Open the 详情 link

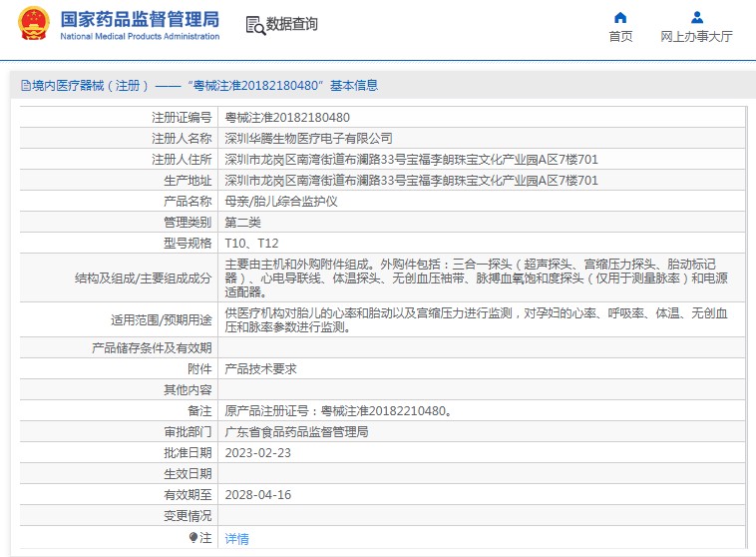pos(236,539)
